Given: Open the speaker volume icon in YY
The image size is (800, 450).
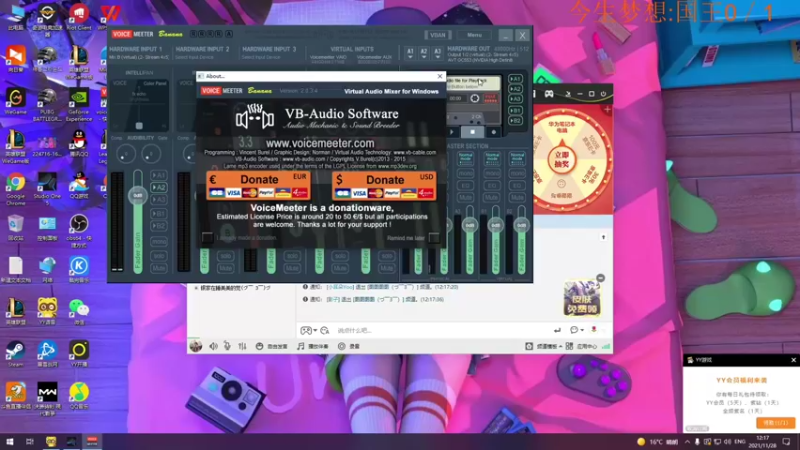Looking at the screenshot, I should point(213,346).
